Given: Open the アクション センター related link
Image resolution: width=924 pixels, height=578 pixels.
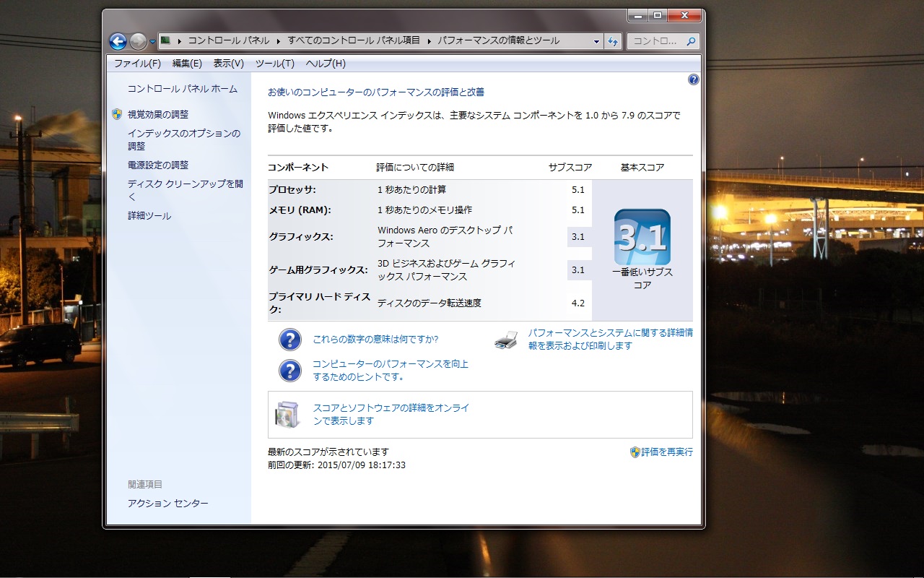Looking at the screenshot, I should (x=167, y=503).
